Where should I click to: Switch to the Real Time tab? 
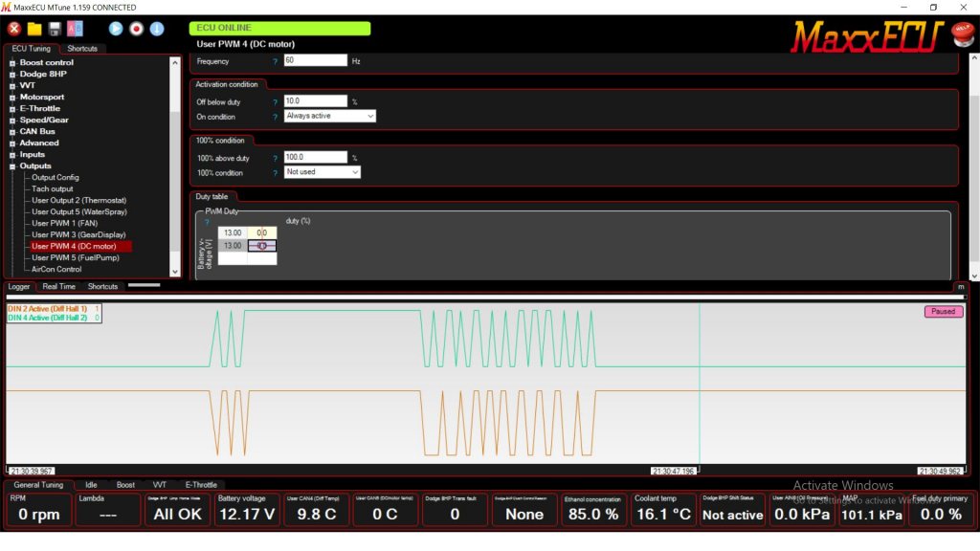tap(58, 286)
